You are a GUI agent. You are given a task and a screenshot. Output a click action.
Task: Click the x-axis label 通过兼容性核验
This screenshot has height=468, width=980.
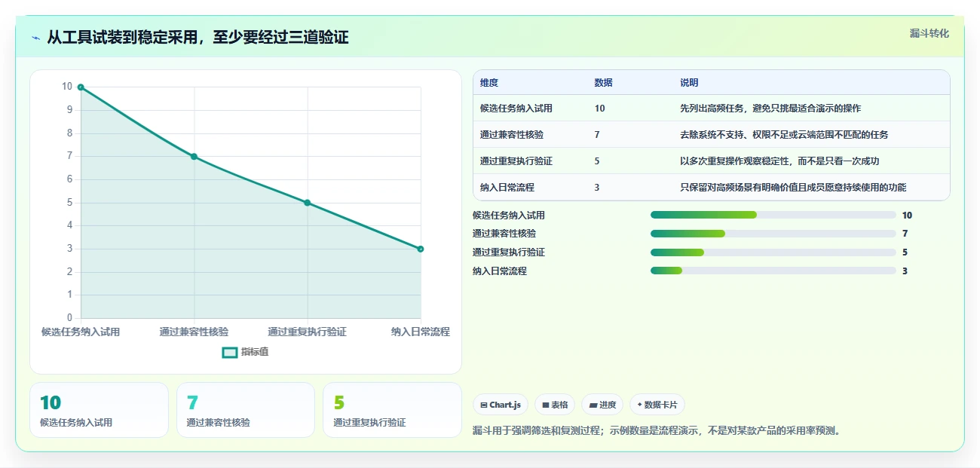(x=194, y=332)
